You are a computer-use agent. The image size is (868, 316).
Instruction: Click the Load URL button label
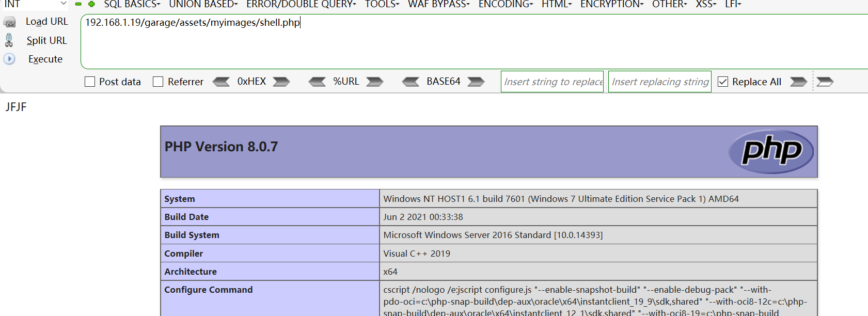(47, 22)
